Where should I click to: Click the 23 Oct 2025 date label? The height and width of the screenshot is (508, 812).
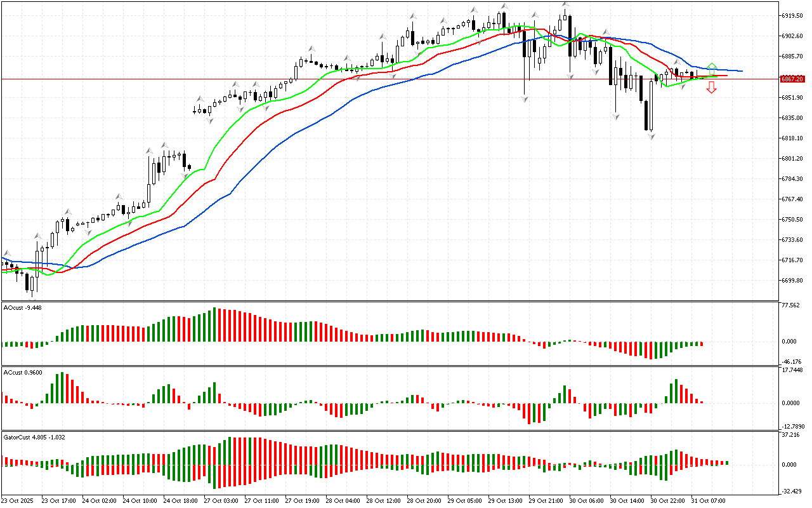(18, 500)
